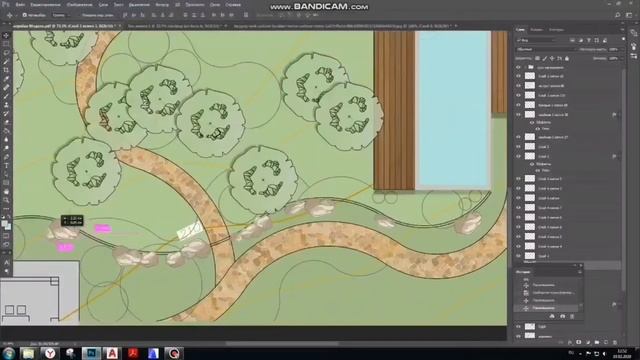Viewport: 640px width, 360px height.
Task: Select the Path Selection tool
Action: tap(6, 174)
